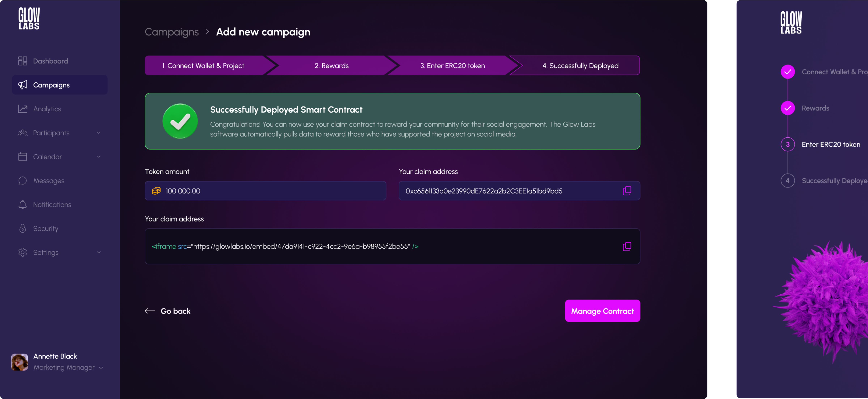Expand the Participants submenu chevron
The image size is (868, 399).
pos(99,133)
